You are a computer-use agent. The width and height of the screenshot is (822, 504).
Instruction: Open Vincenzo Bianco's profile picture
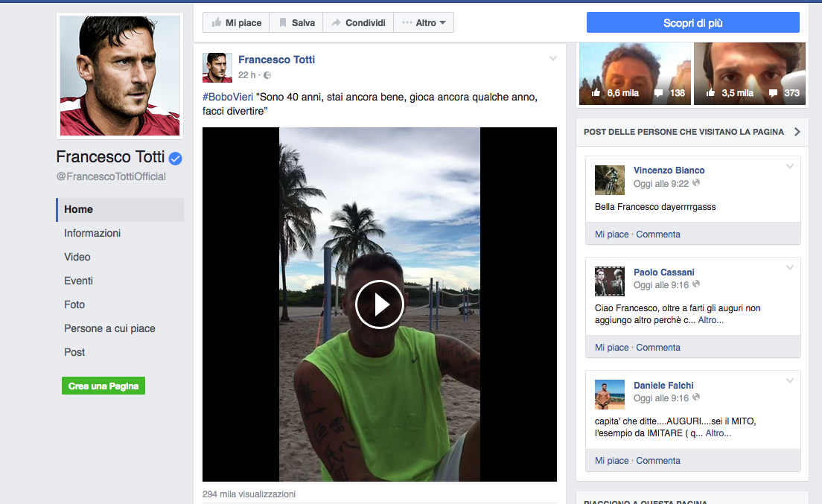coord(609,180)
